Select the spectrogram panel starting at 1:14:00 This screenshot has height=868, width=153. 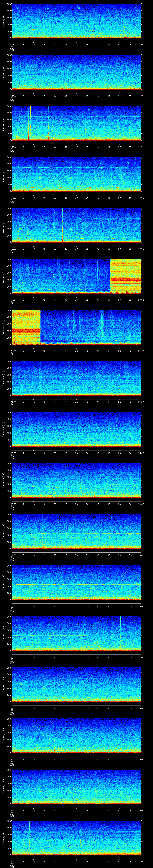pos(77,21)
